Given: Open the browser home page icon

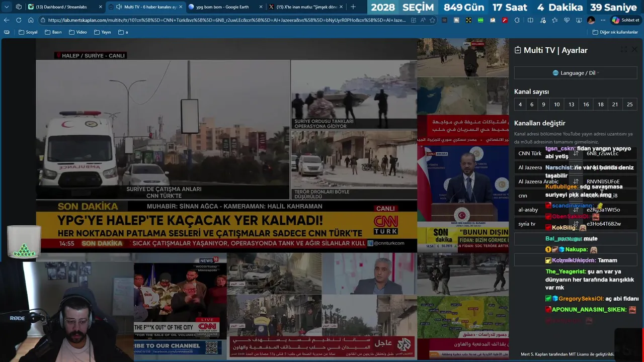Looking at the screenshot, I should click(31, 20).
